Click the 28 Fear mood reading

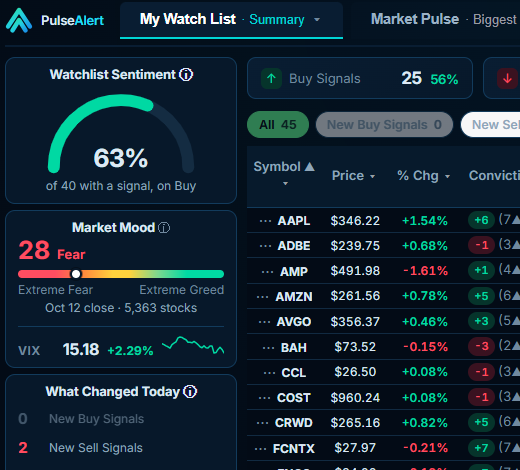52,251
